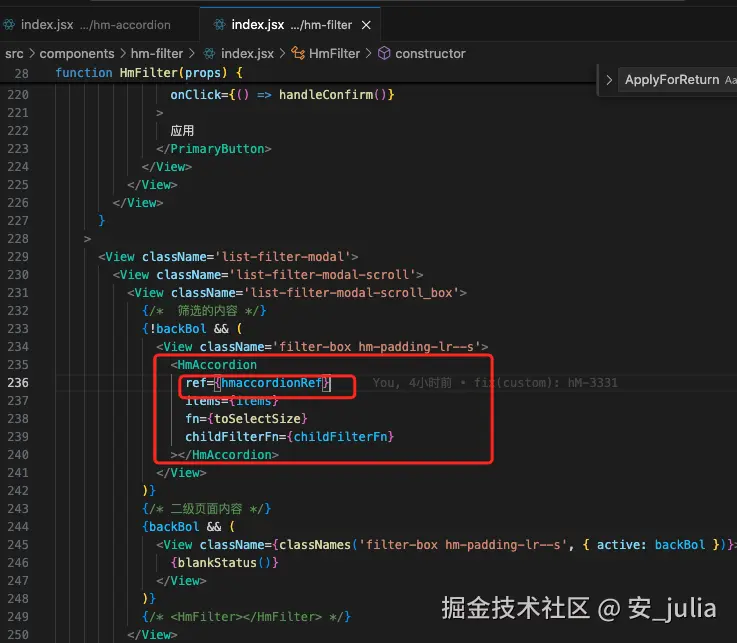The image size is (737, 643).
Task: Click line number 236 in the gutter
Action: [18, 383]
